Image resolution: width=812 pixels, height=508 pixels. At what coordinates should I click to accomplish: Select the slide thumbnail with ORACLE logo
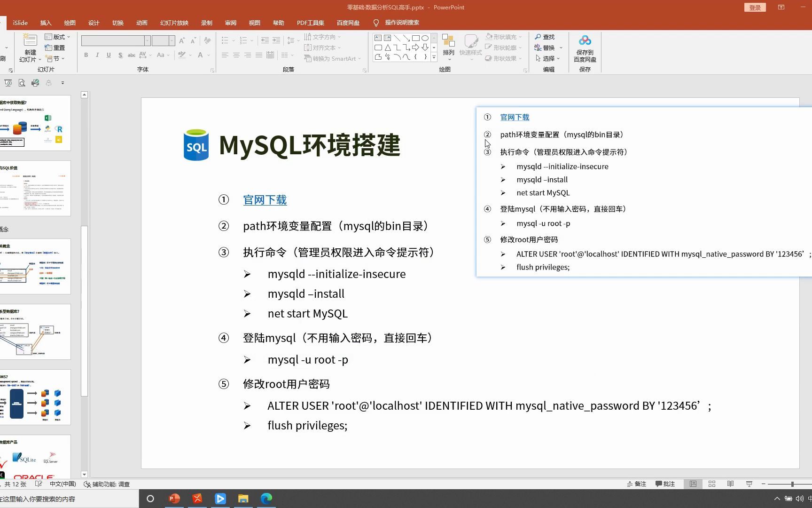point(35,456)
